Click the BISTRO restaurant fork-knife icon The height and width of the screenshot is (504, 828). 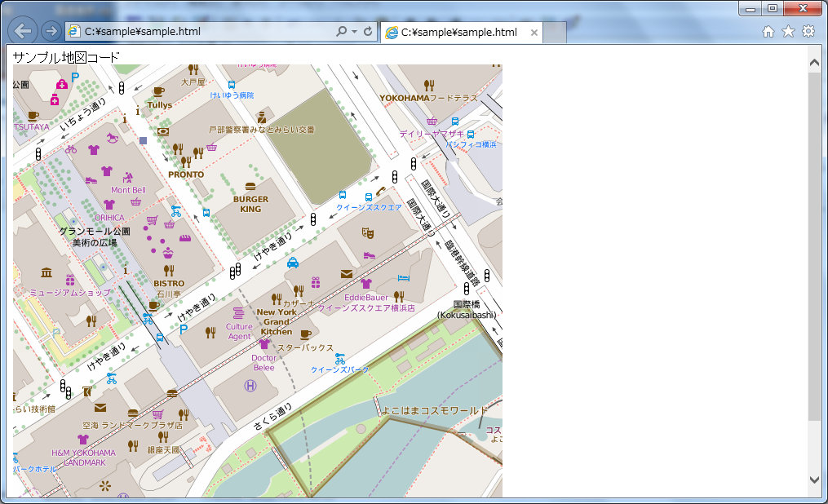(x=169, y=271)
